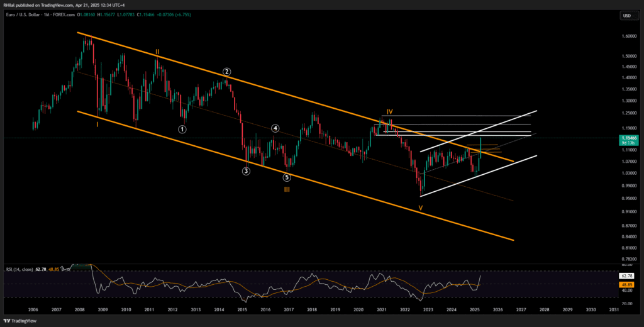
Task: Select the circled wave 2 marker
Action: [227, 72]
